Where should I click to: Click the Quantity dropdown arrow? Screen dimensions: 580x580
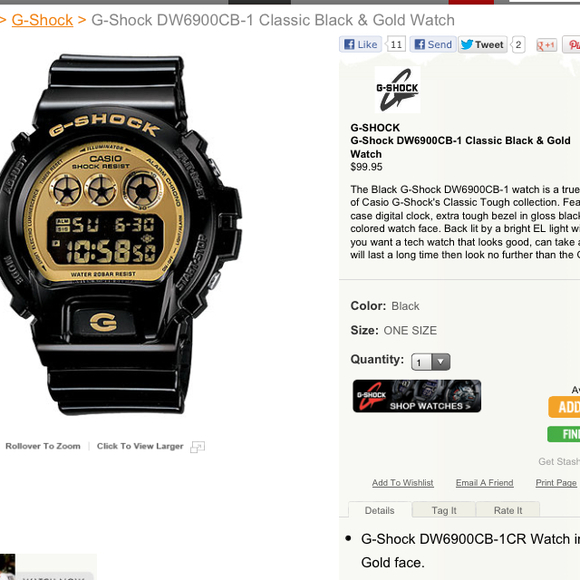click(441, 362)
